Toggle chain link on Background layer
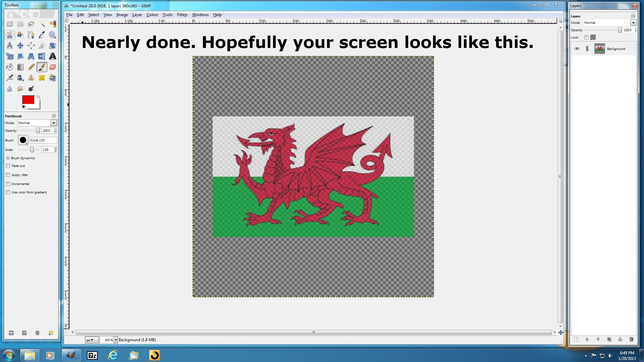 [587, 49]
